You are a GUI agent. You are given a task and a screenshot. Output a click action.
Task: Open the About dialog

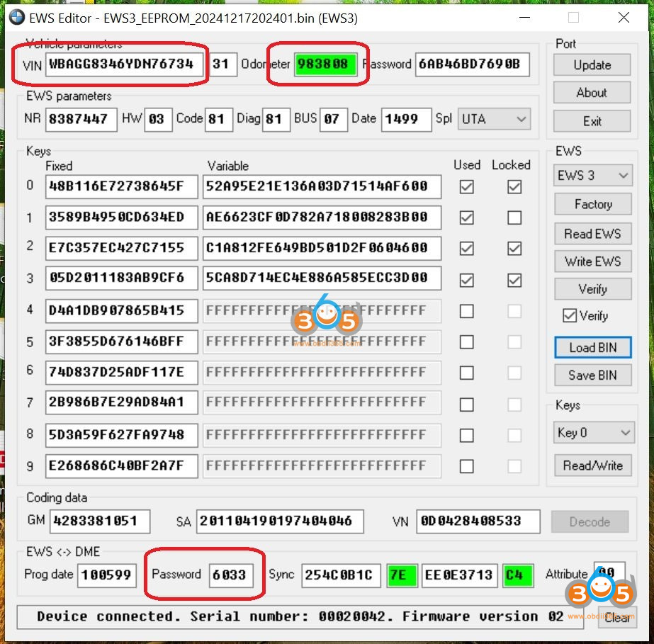click(x=592, y=93)
